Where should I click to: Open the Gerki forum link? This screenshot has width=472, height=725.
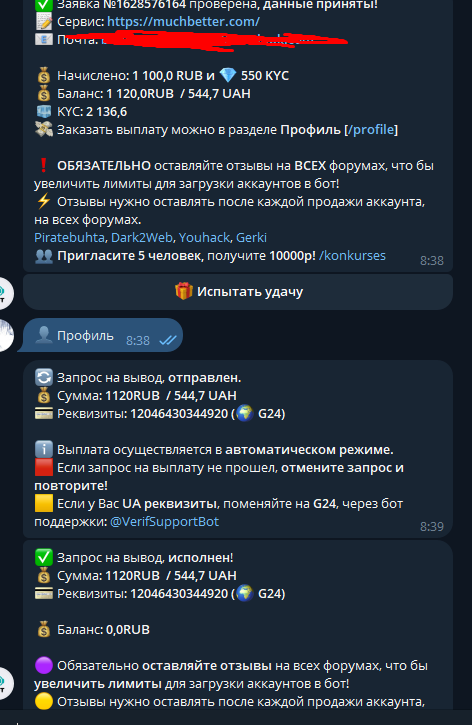pos(251,238)
